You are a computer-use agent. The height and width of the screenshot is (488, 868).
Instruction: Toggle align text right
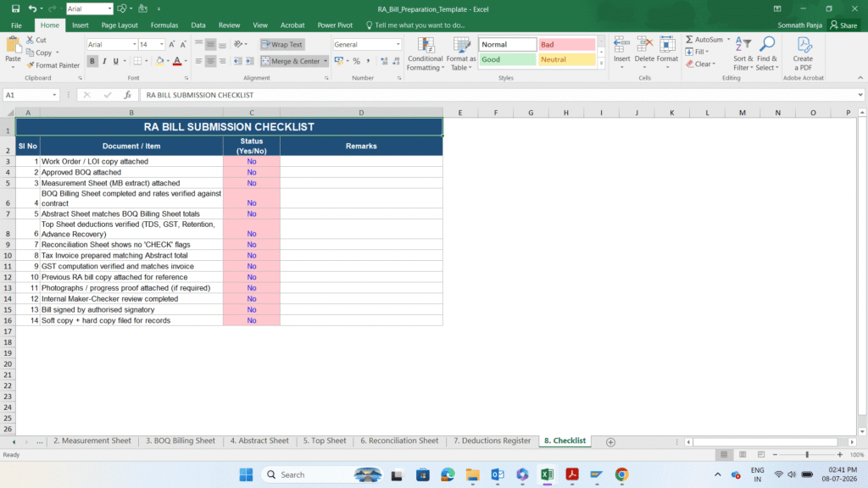222,61
